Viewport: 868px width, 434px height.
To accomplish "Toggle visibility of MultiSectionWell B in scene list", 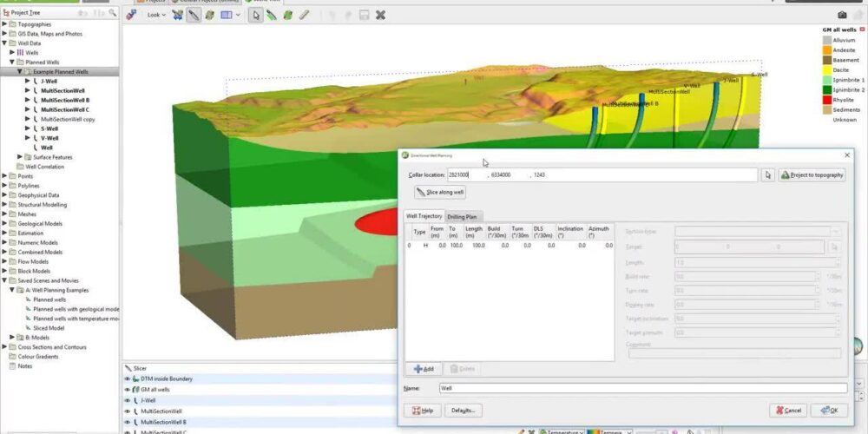I will (128, 422).
